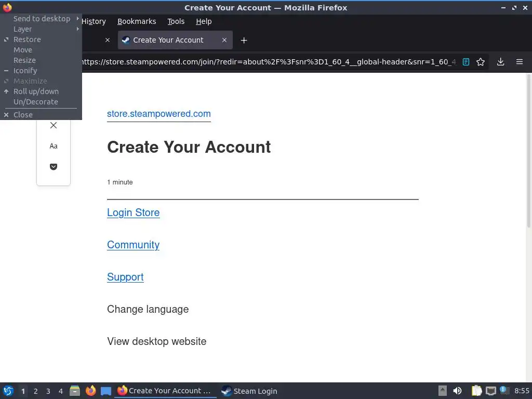Click the store.steampowered.com link
This screenshot has width=532, height=399.
coord(159,114)
